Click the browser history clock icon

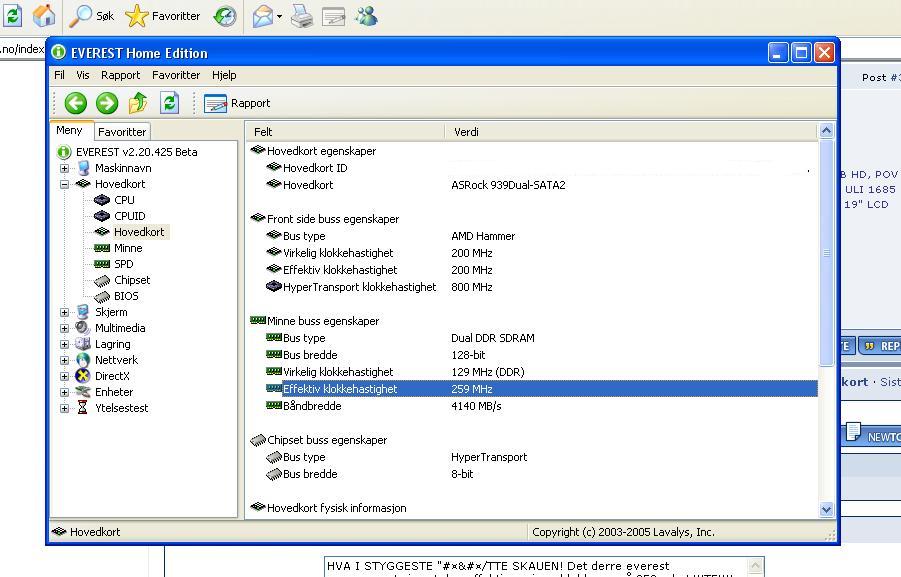225,16
